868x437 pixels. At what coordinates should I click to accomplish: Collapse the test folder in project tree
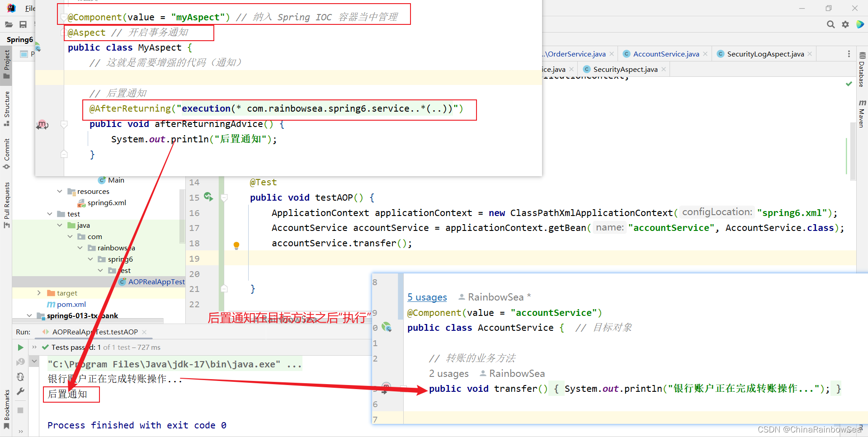coord(49,214)
